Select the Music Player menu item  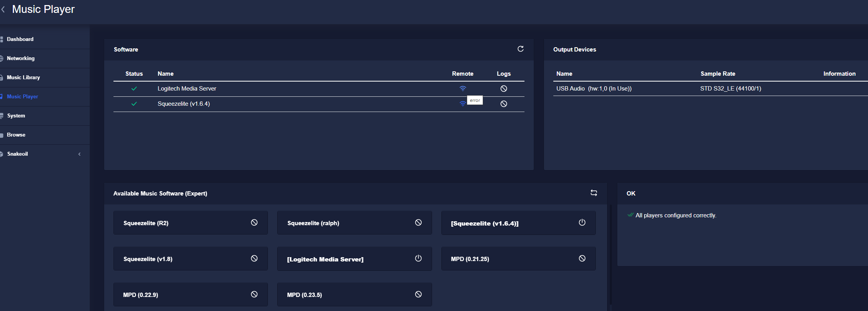45,96
